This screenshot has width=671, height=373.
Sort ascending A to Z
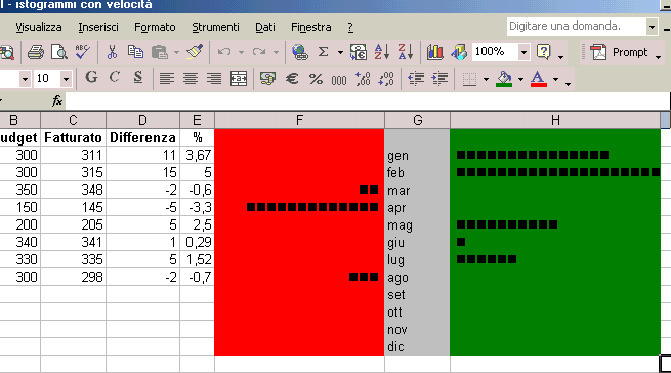[381, 52]
